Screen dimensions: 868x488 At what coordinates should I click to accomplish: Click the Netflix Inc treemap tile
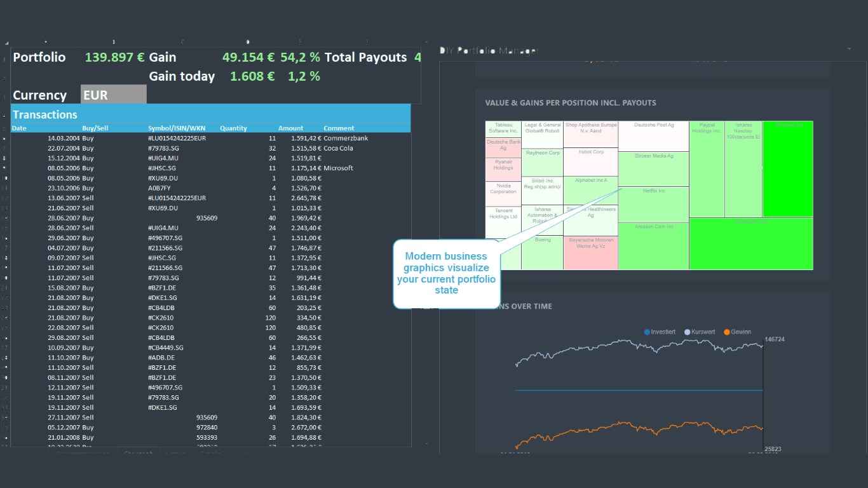pyautogui.click(x=653, y=203)
